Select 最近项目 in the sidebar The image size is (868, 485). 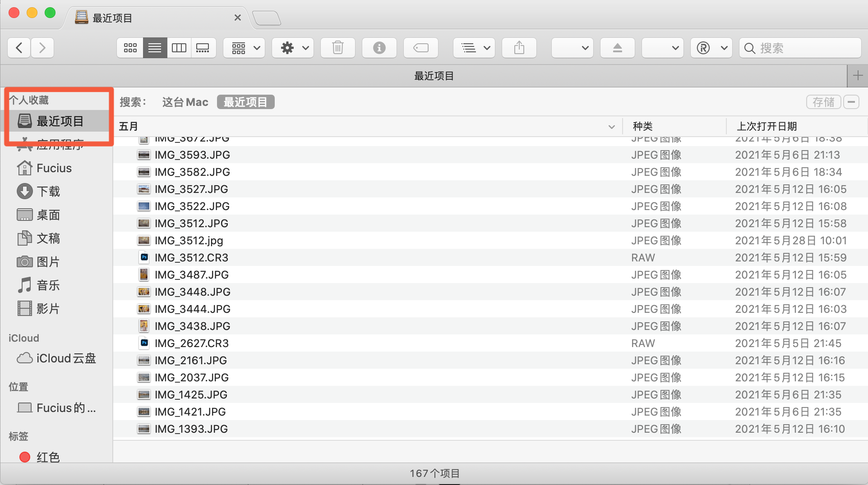pos(57,121)
